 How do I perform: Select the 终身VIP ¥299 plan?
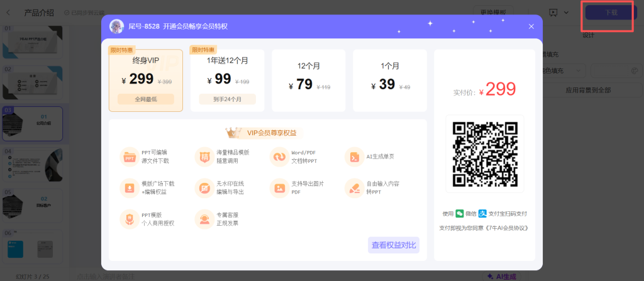(145, 80)
